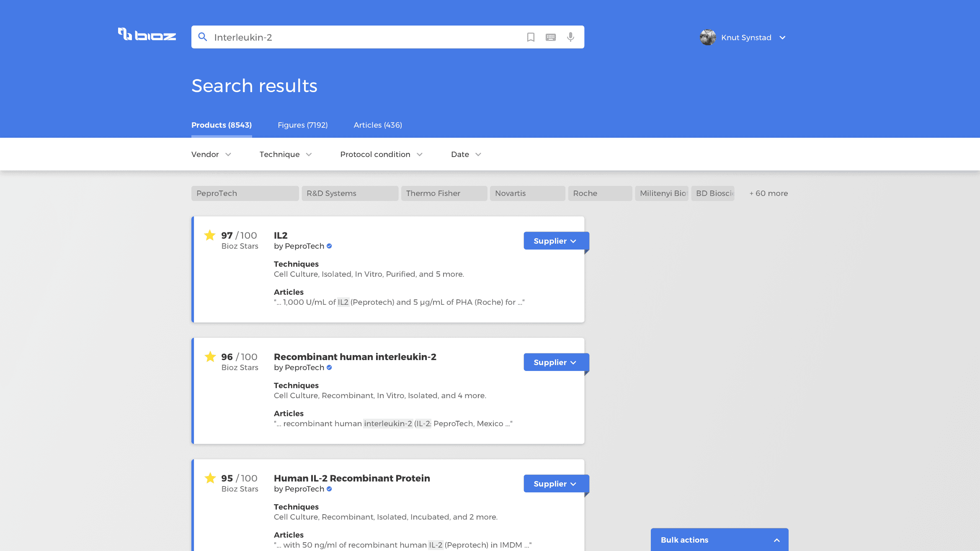The height and width of the screenshot is (551, 980).
Task: Open the Supplier button for IL2
Action: (x=554, y=241)
